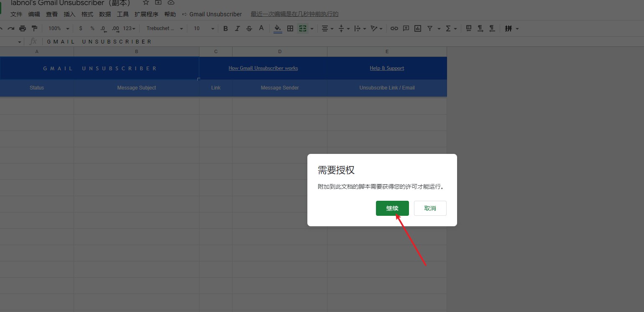The width and height of the screenshot is (644, 312).
Task: Select column E header
Action: point(387,51)
